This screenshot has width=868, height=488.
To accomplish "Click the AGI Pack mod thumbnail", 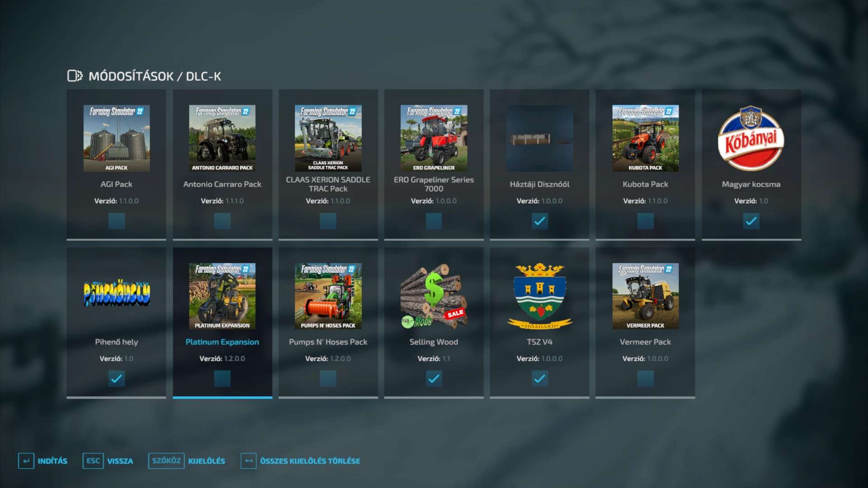I will pos(116,138).
